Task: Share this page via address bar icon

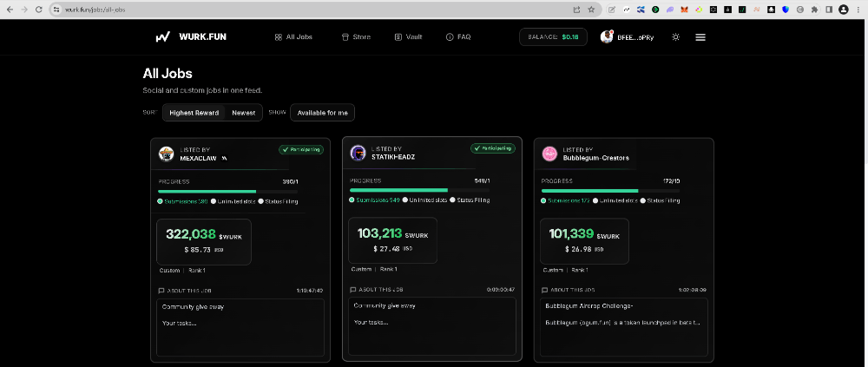Action: pos(577,10)
